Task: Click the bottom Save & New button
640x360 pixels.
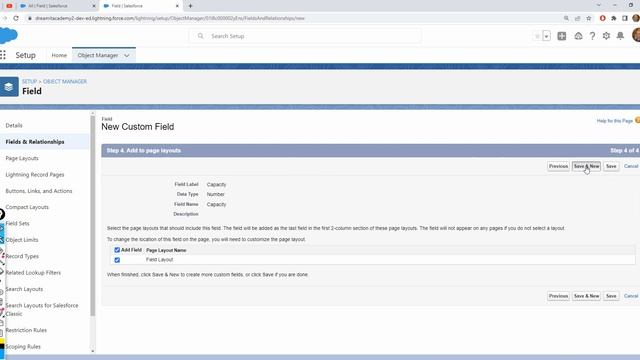Action: click(586, 296)
